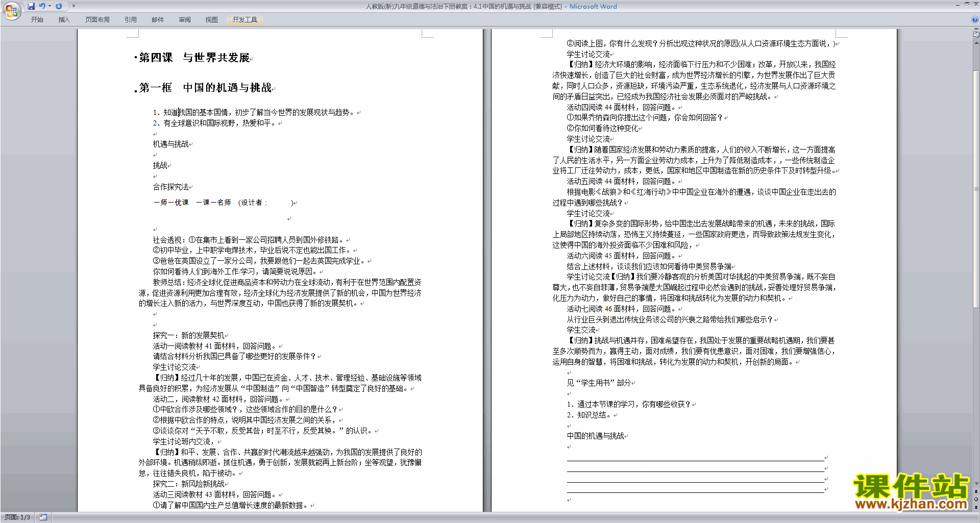Click the line 见“学生用书”部分
This screenshot has height=523, width=980.
[x=599, y=383]
